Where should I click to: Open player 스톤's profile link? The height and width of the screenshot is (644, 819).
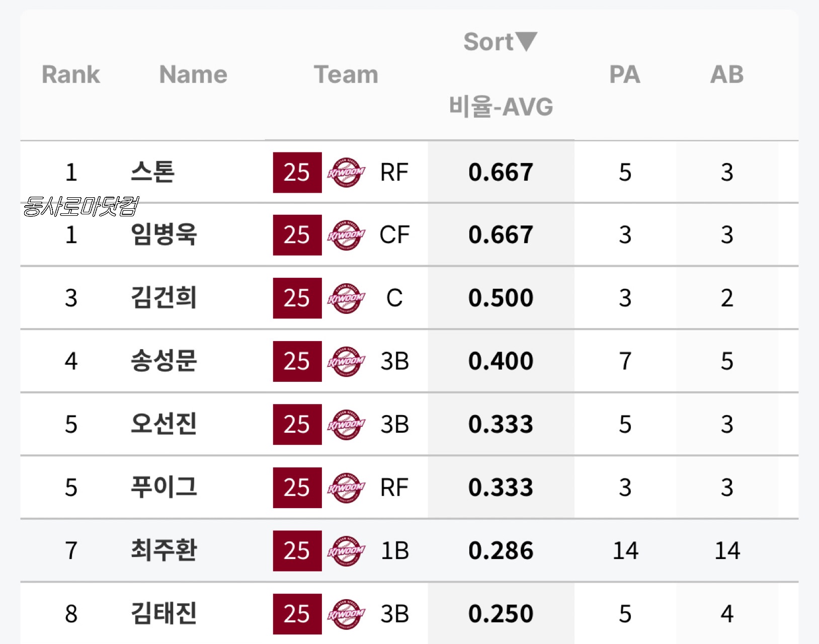pos(152,172)
